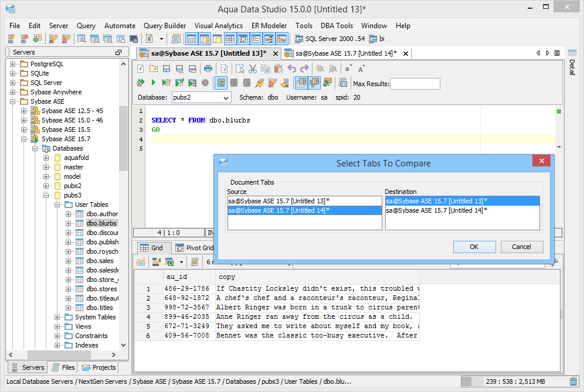Click the Register Server toolbar icon
Image resolution: width=584 pixels, height=392 pixels.
tap(11, 39)
